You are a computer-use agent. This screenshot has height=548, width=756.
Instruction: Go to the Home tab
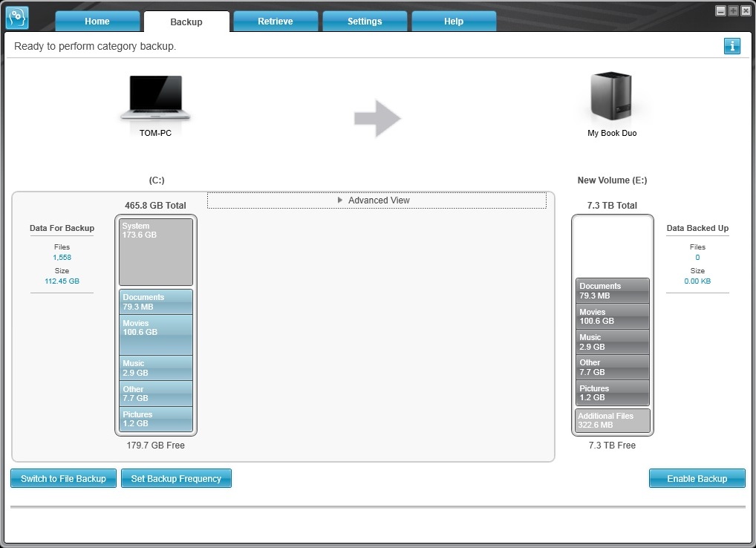[x=97, y=22]
